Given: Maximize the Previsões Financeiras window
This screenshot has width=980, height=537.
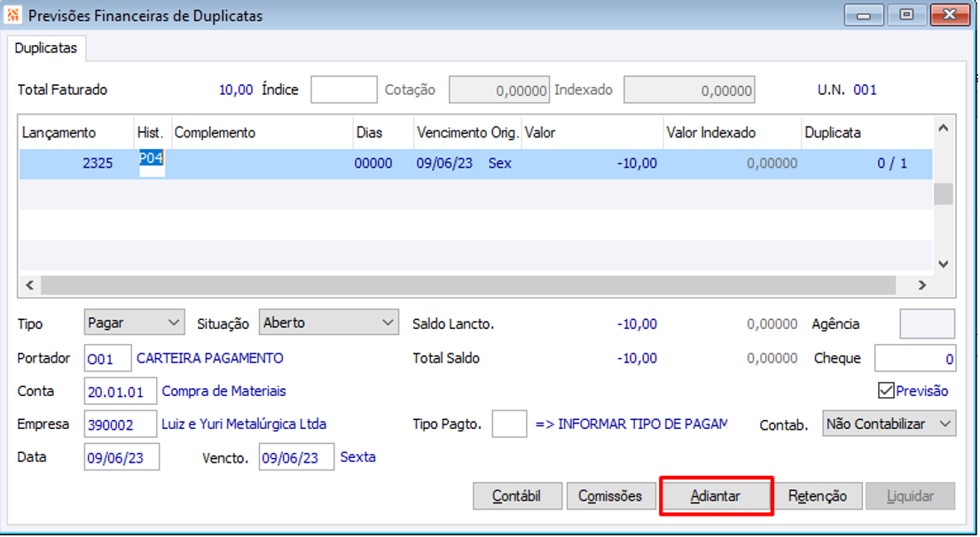Looking at the screenshot, I should tap(906, 14).
